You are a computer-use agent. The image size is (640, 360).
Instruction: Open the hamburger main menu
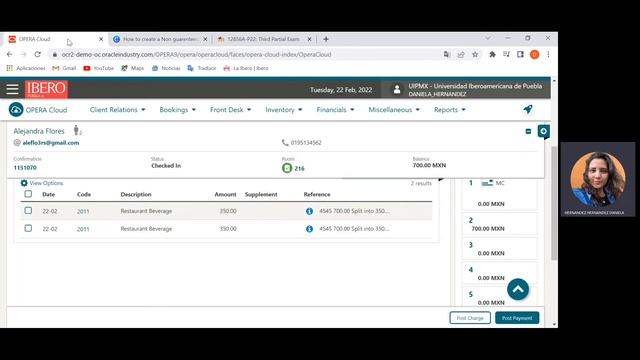pos(12,89)
